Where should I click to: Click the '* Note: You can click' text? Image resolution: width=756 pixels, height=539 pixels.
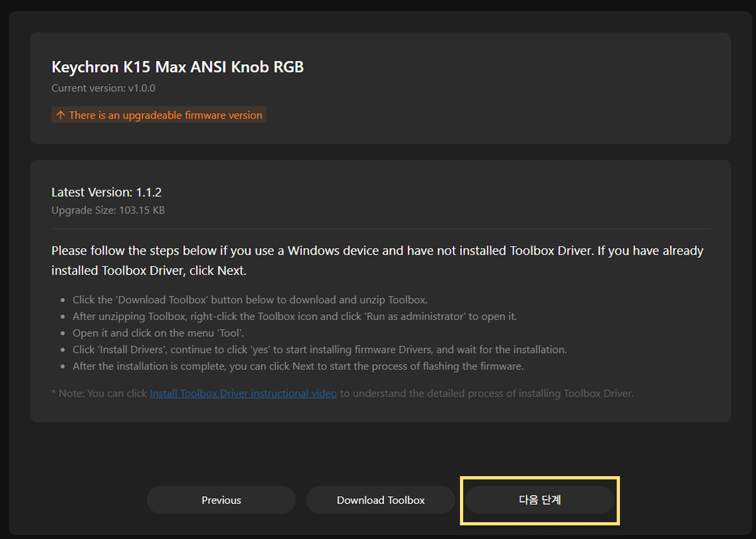pos(99,393)
